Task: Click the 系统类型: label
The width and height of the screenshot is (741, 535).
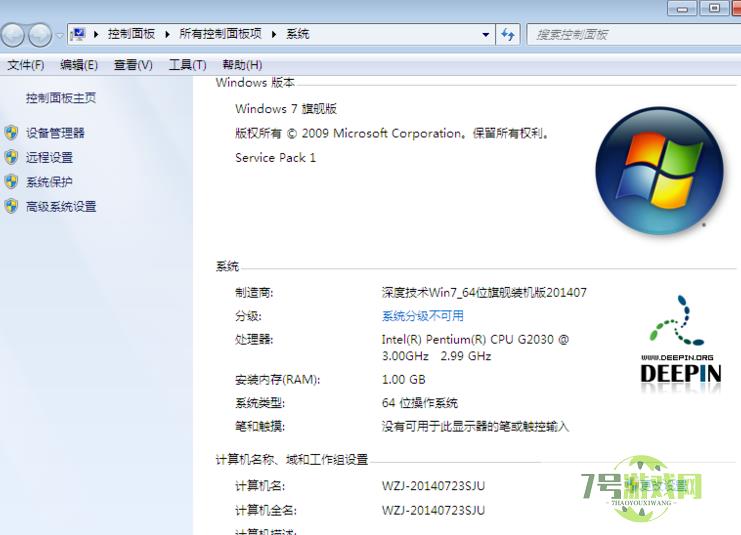Action: (260, 403)
